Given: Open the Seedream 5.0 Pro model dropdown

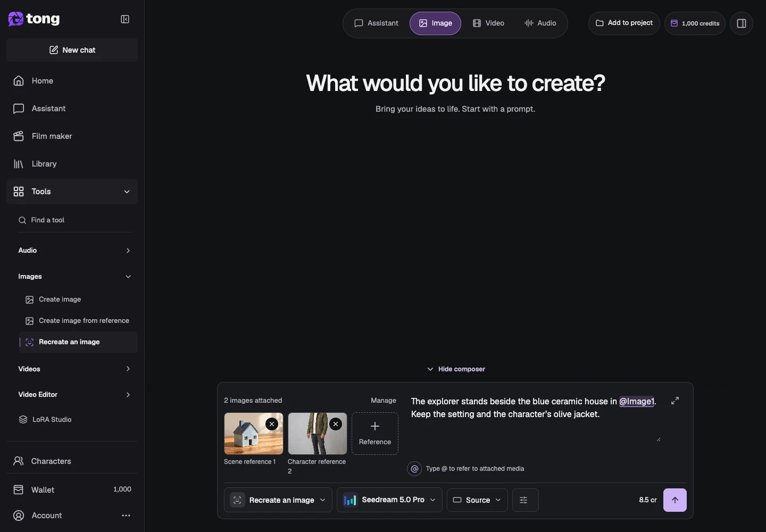Looking at the screenshot, I should click(x=389, y=500).
